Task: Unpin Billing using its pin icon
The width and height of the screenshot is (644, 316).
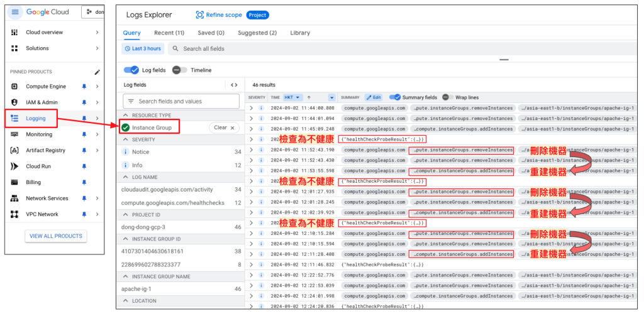Action: [84, 182]
